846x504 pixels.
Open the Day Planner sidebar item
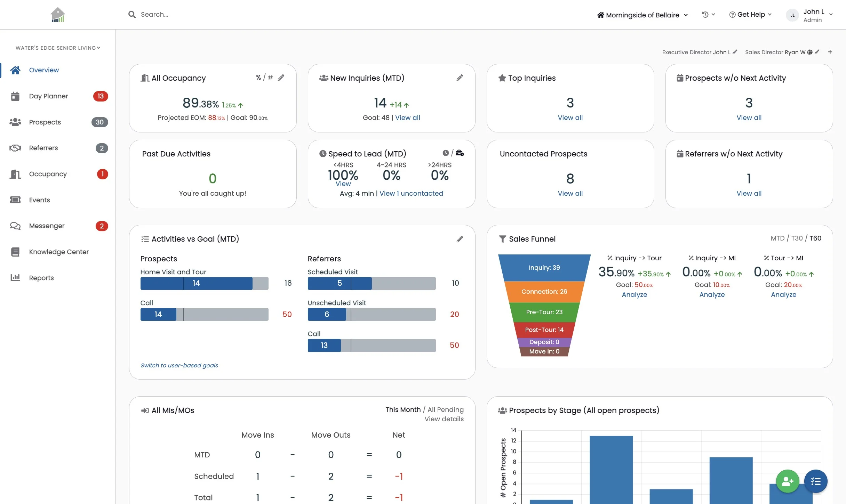click(x=48, y=96)
